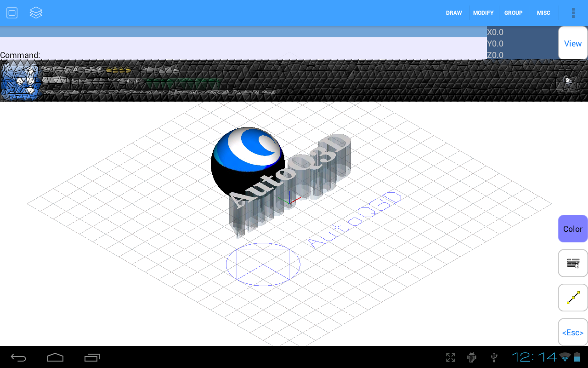Tap the Wi-Fi signal status icon
Image resolution: width=588 pixels, height=368 pixels.
[x=565, y=357]
